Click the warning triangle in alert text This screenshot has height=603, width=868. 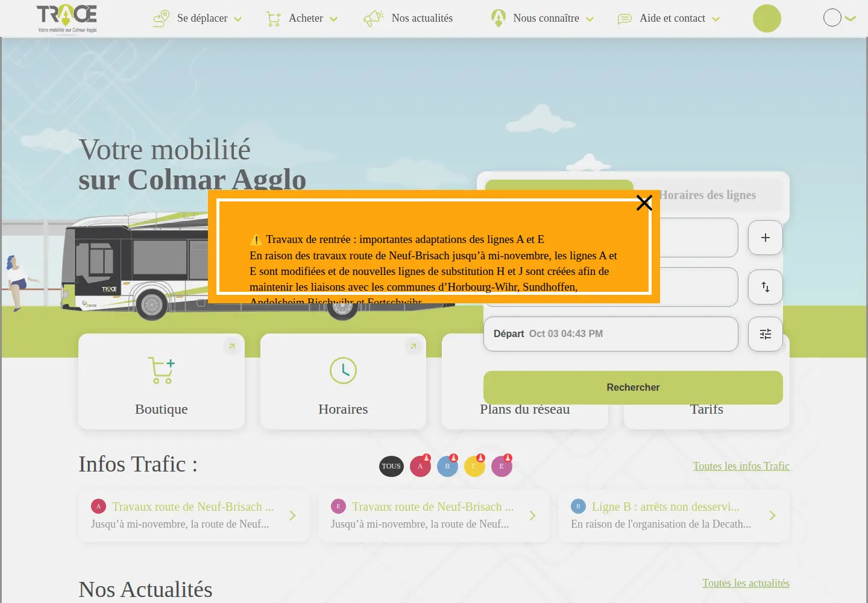coord(256,239)
